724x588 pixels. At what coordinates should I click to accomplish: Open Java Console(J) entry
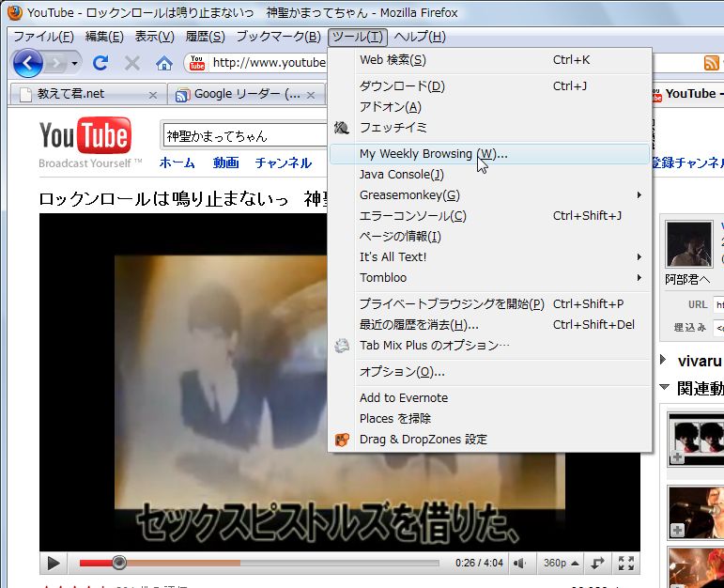(x=489, y=175)
